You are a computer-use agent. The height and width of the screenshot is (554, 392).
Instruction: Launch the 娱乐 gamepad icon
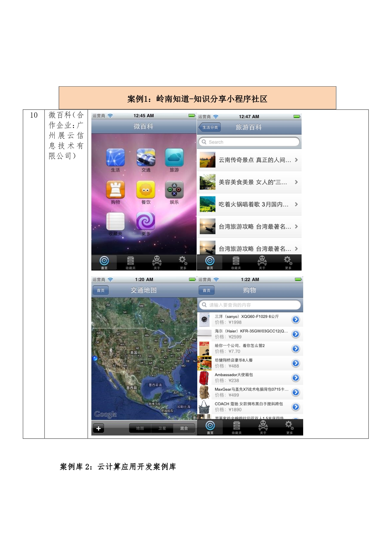click(x=174, y=190)
